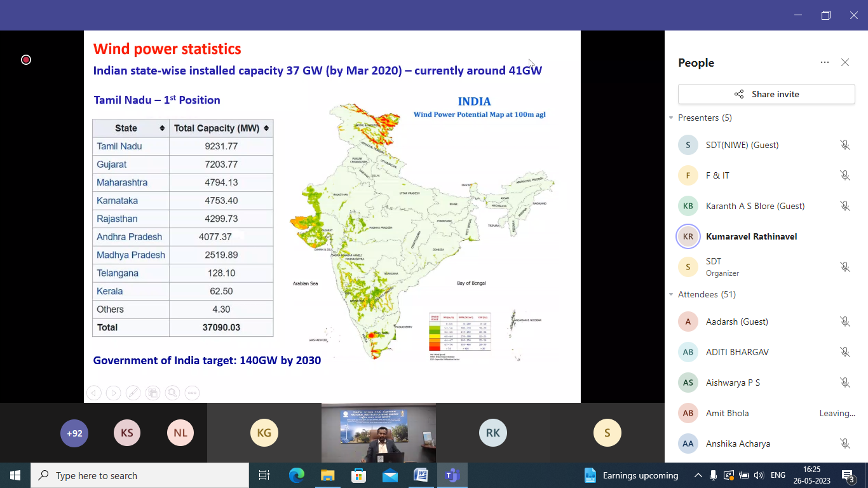Go to previous slide arrow
Viewport: 868px width, 488px height.
[x=94, y=393]
